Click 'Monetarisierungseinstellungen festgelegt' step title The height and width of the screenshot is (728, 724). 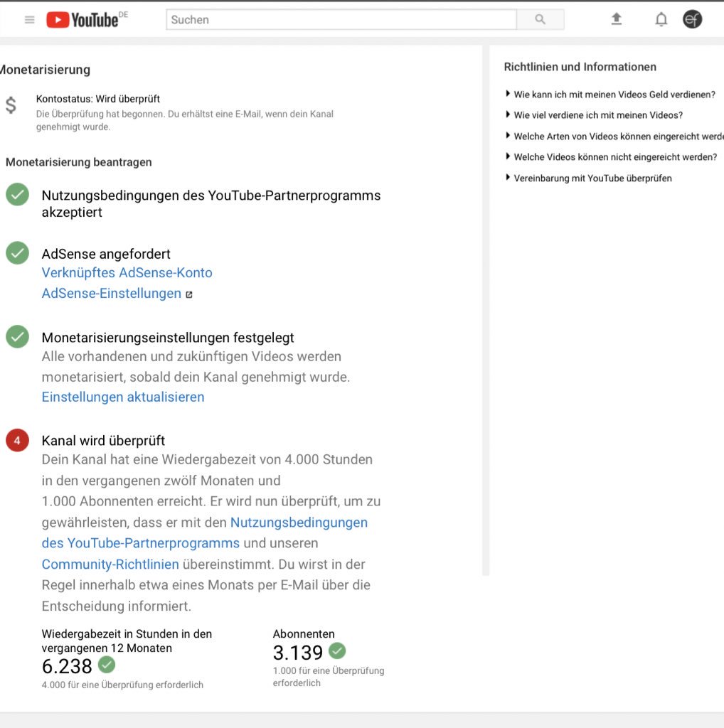168,338
